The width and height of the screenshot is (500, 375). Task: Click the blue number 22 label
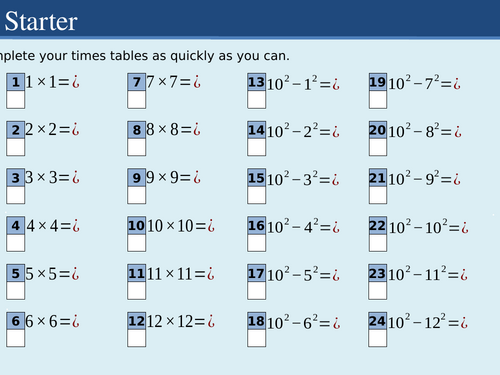[378, 226]
